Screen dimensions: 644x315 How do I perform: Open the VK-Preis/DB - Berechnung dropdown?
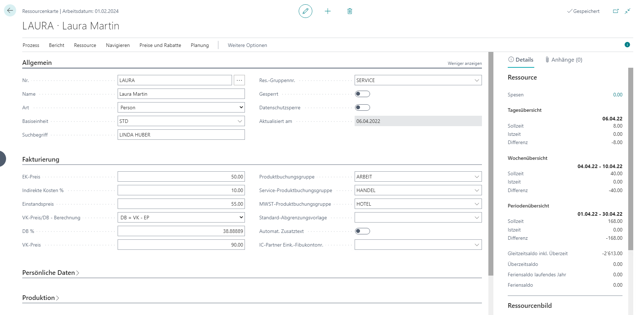[x=181, y=218]
